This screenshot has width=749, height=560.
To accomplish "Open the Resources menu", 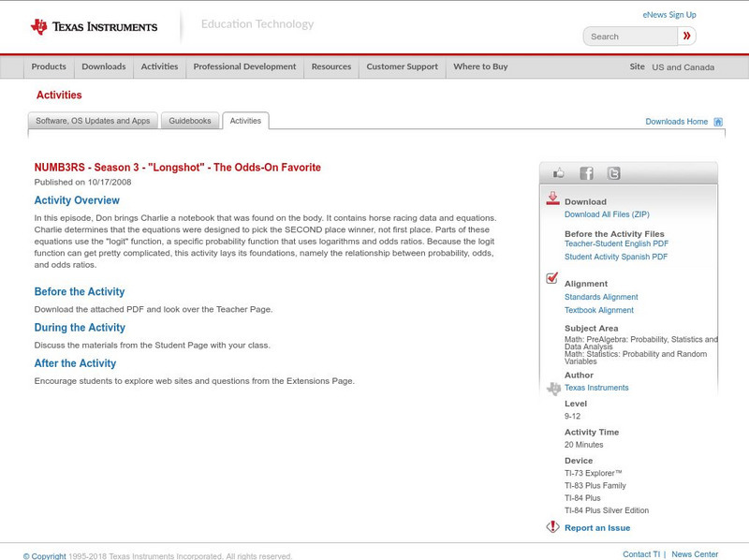I will (331, 66).
